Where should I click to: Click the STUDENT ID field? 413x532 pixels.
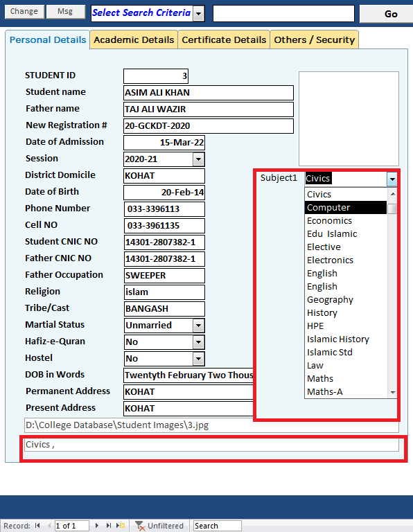156,76
